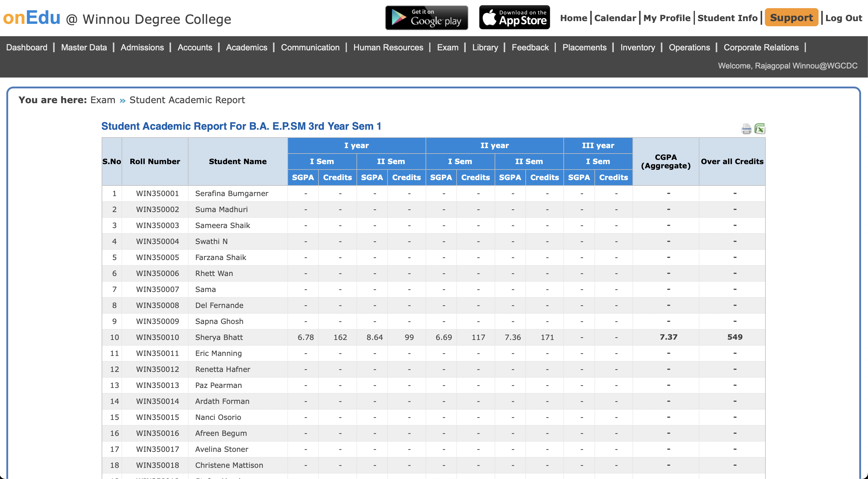Viewport: 868px width, 479px height.
Task: Open the Placements menu
Action: [x=584, y=48]
